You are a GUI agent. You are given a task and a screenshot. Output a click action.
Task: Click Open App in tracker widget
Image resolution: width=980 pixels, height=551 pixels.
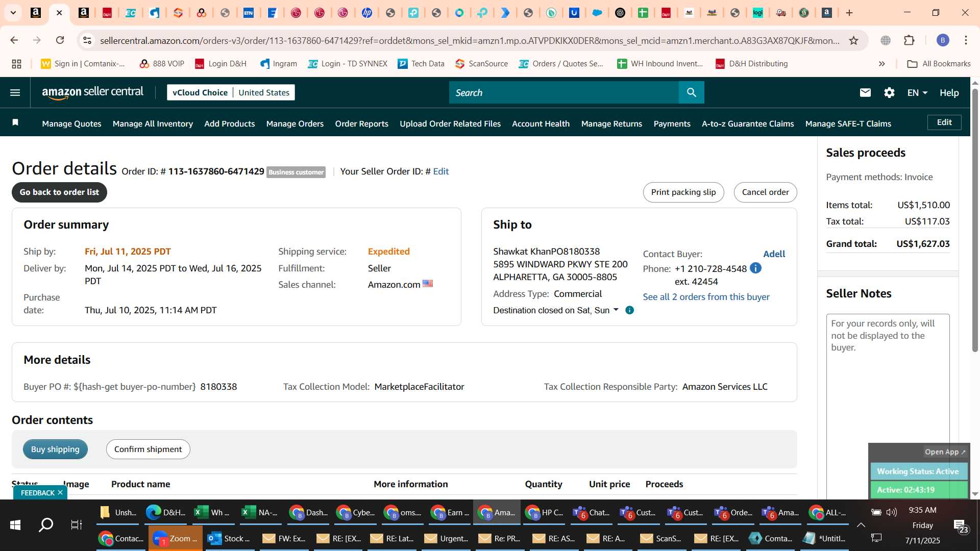[945, 452]
